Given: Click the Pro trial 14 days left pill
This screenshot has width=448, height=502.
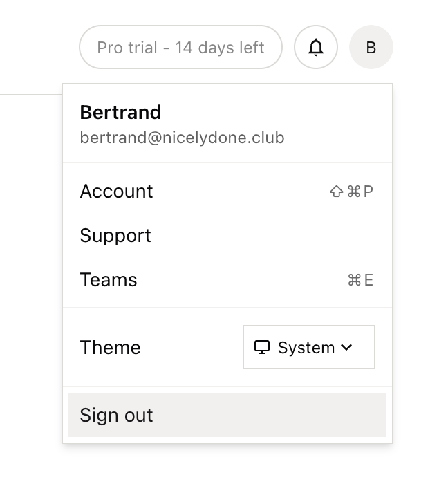Looking at the screenshot, I should point(181,47).
